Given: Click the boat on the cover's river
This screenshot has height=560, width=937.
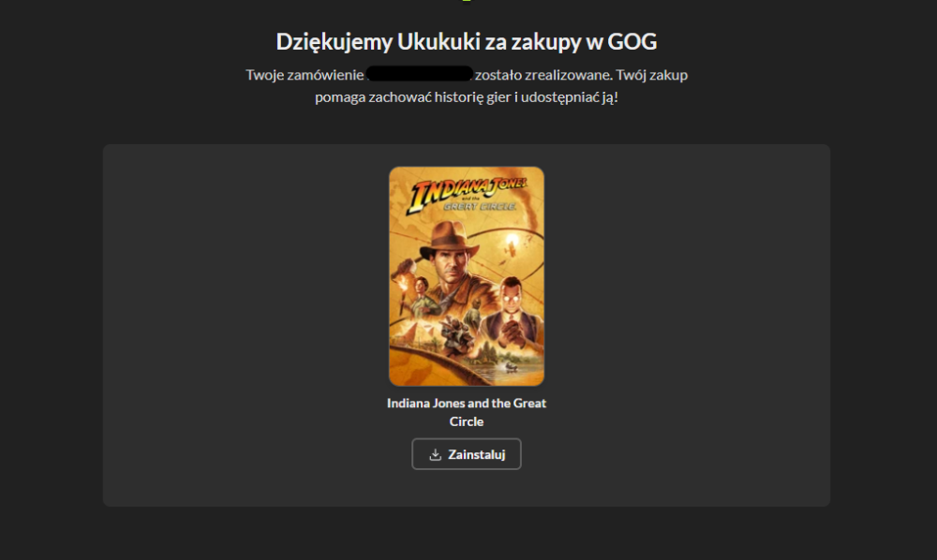Looking at the screenshot, I should (x=510, y=366).
